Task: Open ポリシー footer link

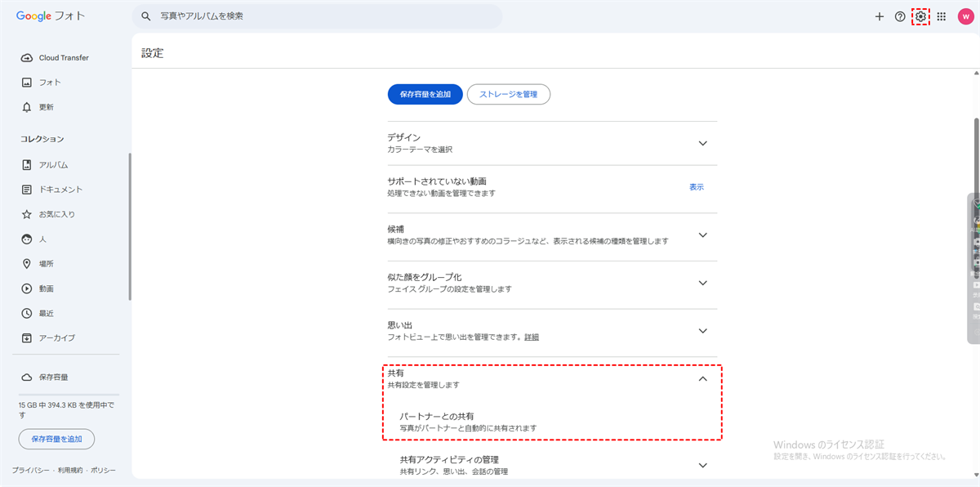Action: [x=103, y=471]
